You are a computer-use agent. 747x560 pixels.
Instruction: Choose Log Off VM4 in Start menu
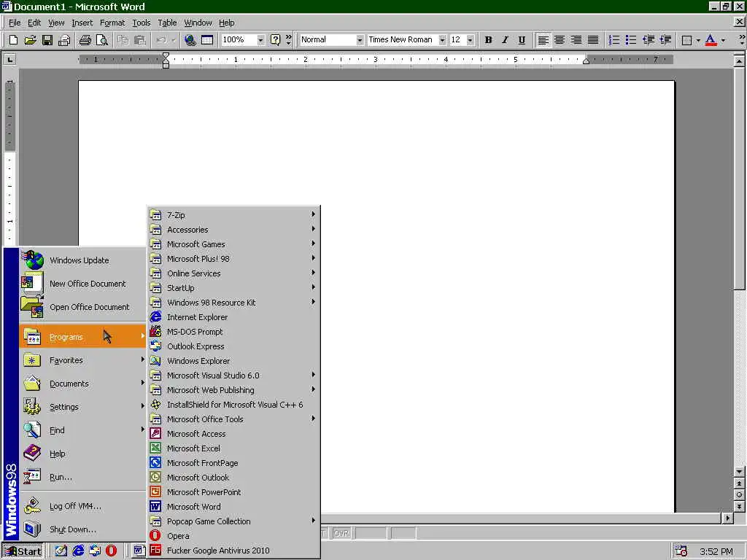[82, 506]
